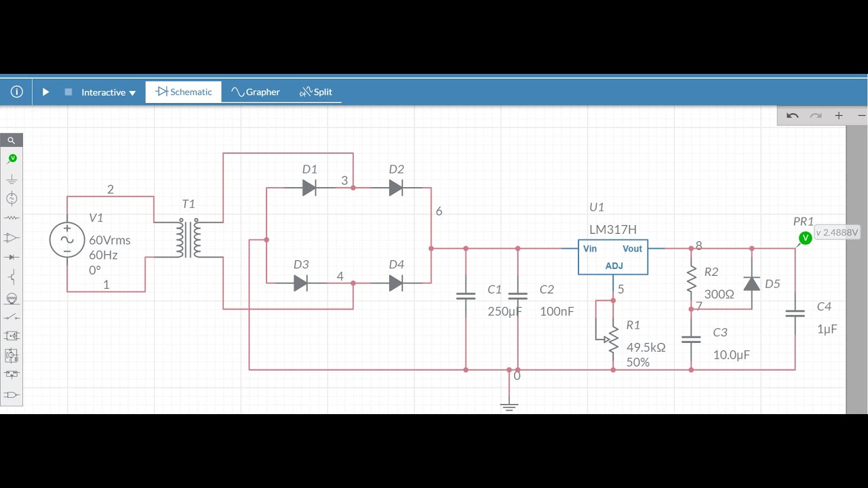Open the Interactive simulation mode dropdown
The width and height of the screenshot is (868, 488).
(x=108, y=92)
